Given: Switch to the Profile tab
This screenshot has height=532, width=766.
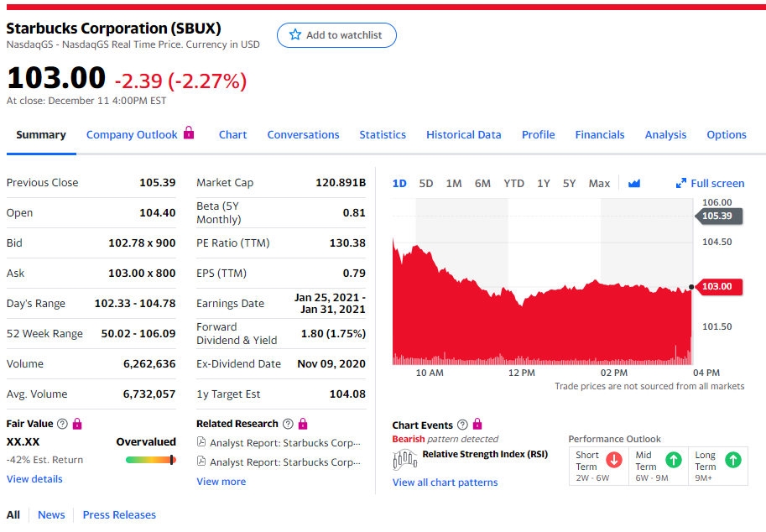Looking at the screenshot, I should 538,135.
